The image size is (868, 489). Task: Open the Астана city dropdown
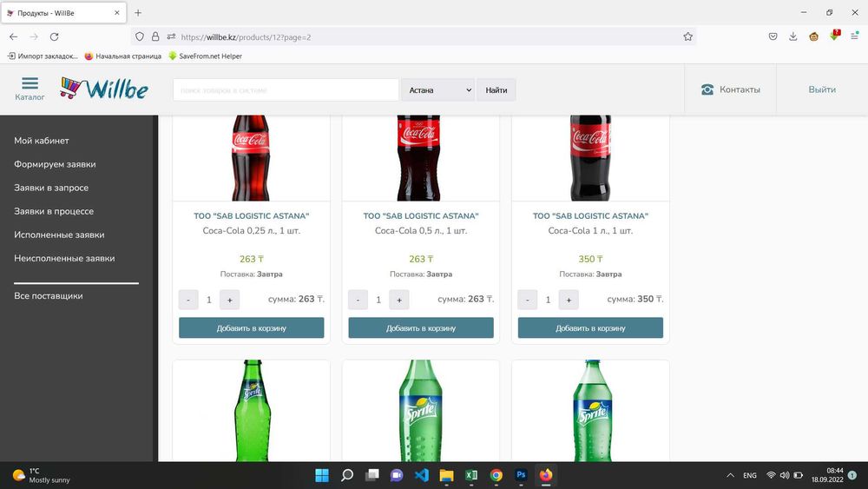(x=437, y=89)
